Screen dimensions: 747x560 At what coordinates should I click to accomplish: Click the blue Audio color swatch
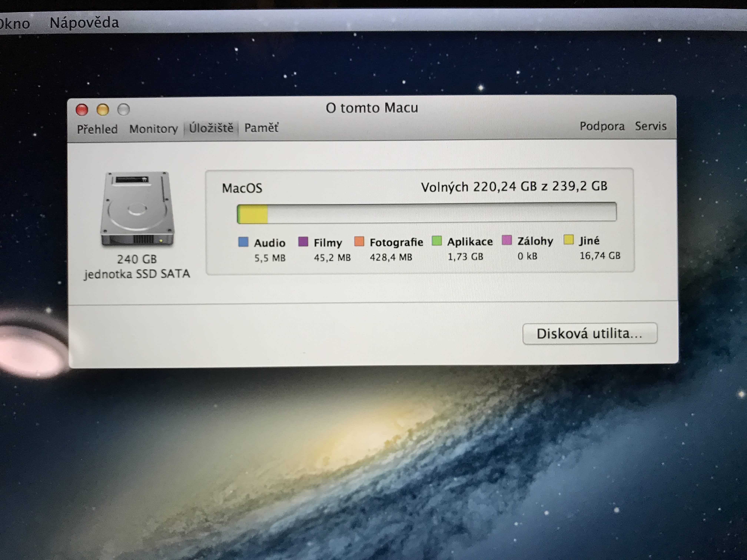243,242
